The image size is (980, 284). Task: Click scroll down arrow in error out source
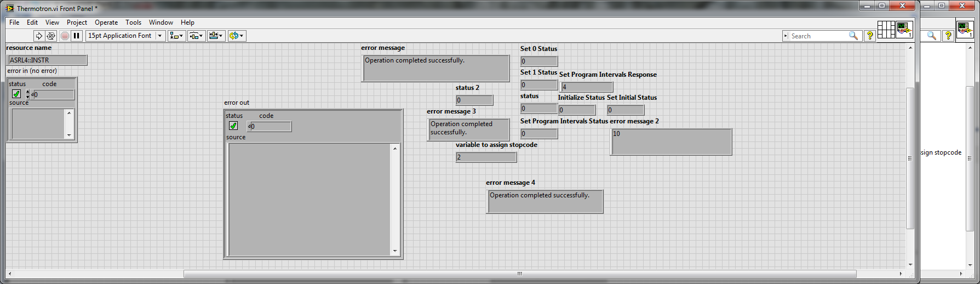(x=395, y=251)
